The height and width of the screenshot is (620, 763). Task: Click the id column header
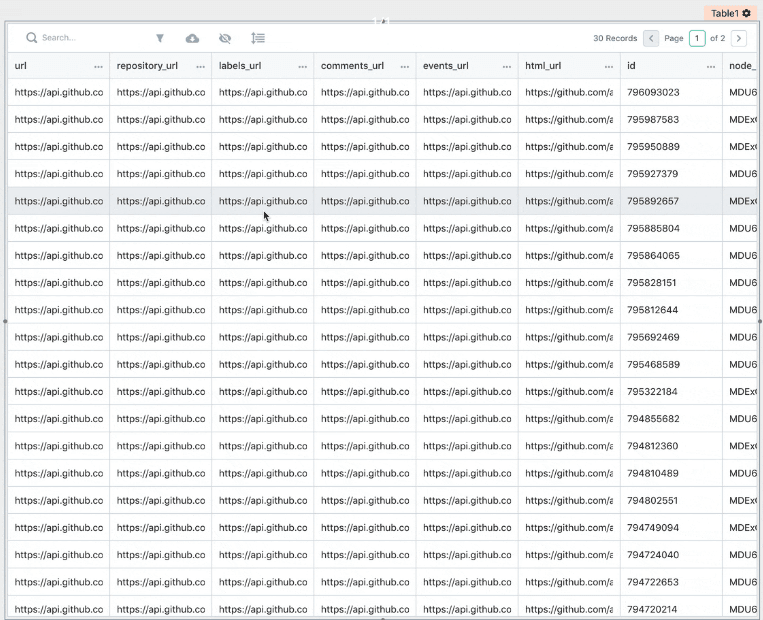click(672, 66)
